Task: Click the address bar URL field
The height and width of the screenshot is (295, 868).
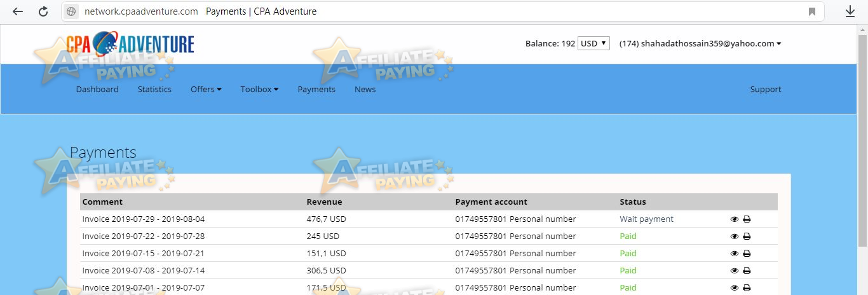Action: point(443,11)
